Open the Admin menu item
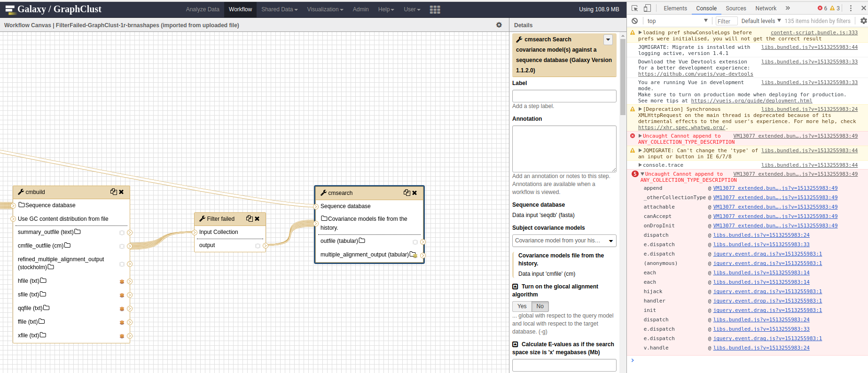Viewport: 868px width, 373px height. pos(360,9)
